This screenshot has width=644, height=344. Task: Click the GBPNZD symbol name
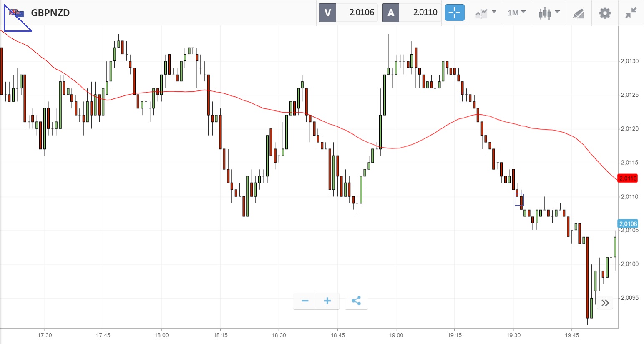click(50, 13)
